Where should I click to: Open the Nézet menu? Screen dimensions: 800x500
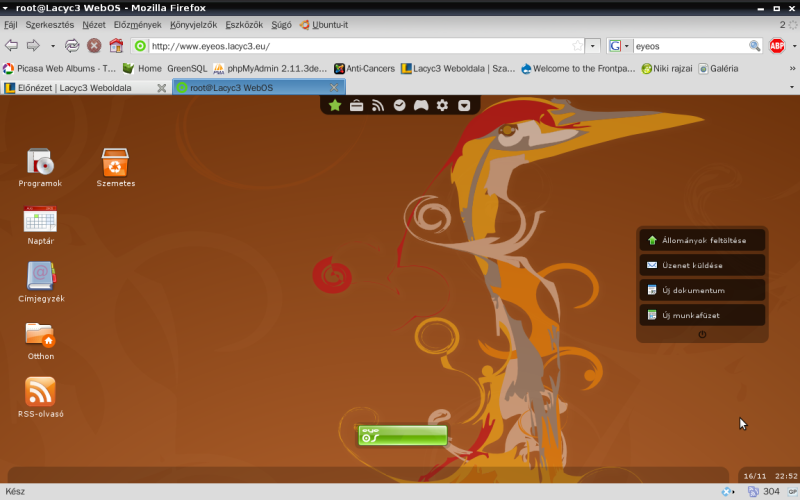(94, 24)
